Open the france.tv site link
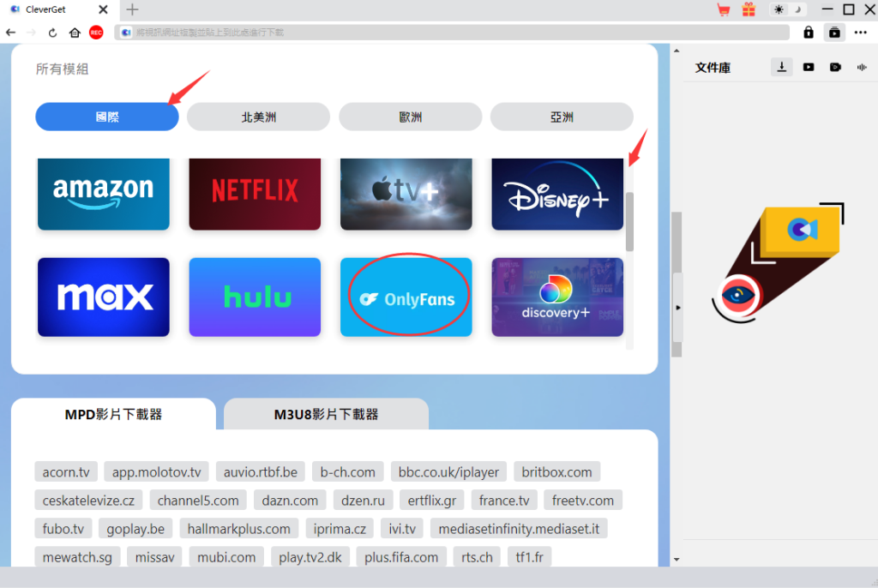 [x=504, y=500]
